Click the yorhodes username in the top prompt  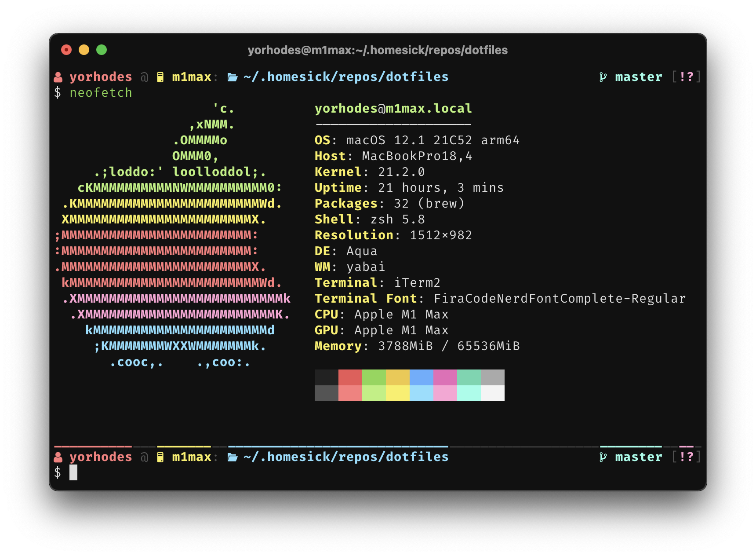click(101, 77)
